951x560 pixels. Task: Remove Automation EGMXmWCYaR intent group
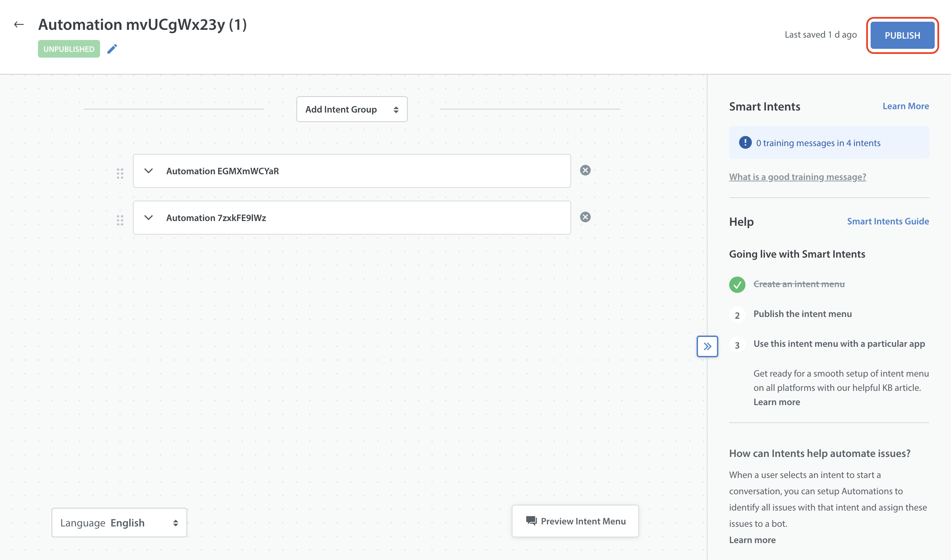click(585, 171)
